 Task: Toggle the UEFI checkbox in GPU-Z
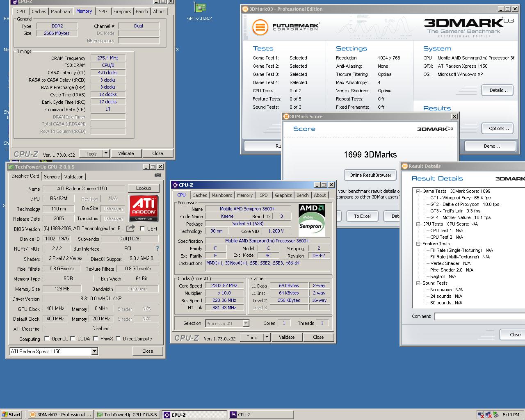click(142, 228)
